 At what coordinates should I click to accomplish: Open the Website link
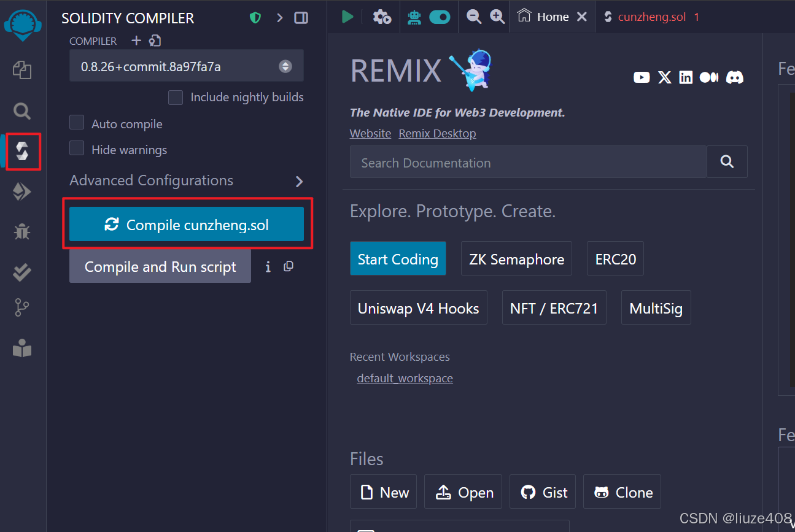(370, 133)
